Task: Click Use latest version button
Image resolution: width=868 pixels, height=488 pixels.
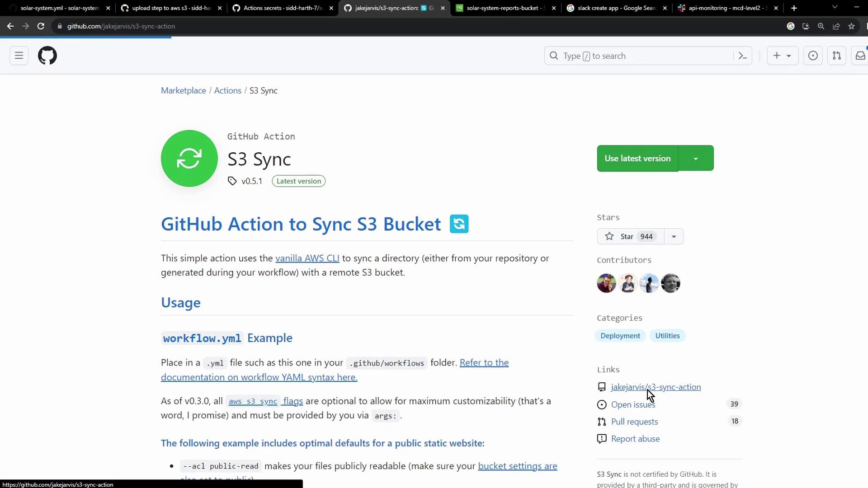Action: click(637, 159)
